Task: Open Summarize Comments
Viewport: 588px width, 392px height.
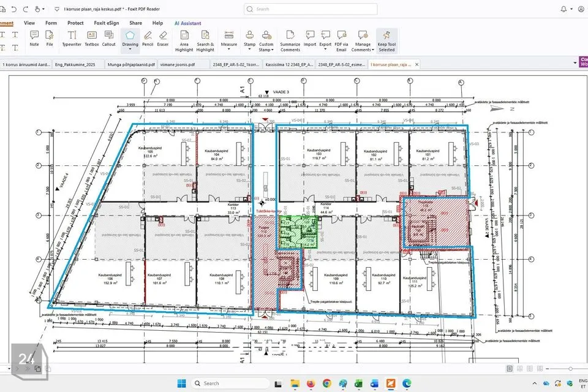Action: click(290, 40)
